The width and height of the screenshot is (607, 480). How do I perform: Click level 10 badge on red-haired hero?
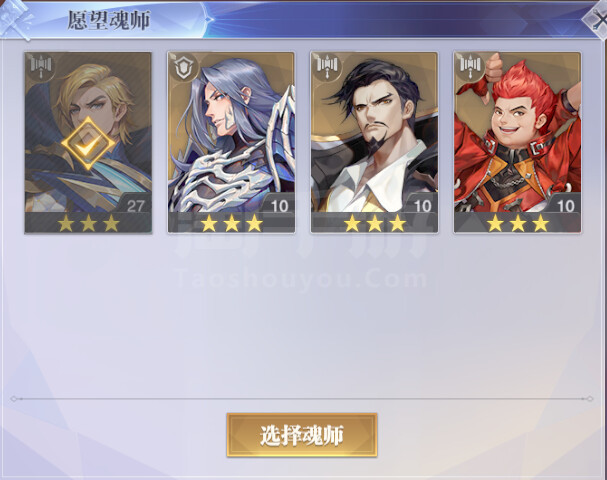[565, 205]
